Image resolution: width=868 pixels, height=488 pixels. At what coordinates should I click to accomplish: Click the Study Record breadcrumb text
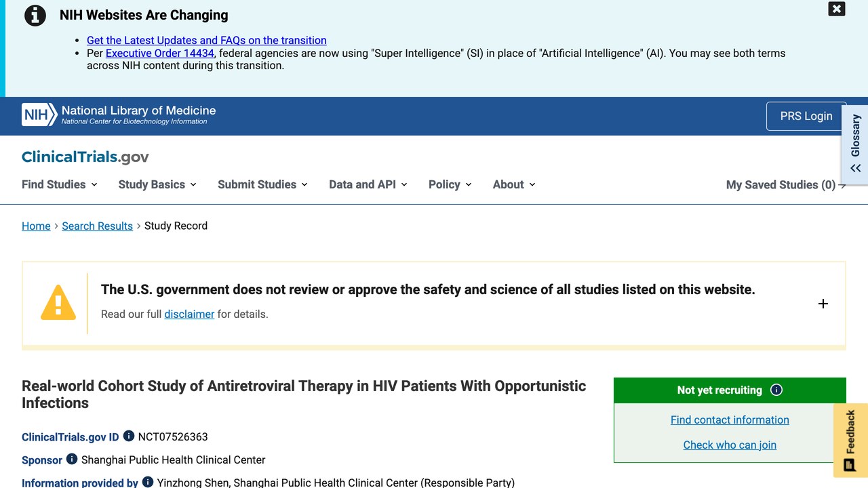176,226
